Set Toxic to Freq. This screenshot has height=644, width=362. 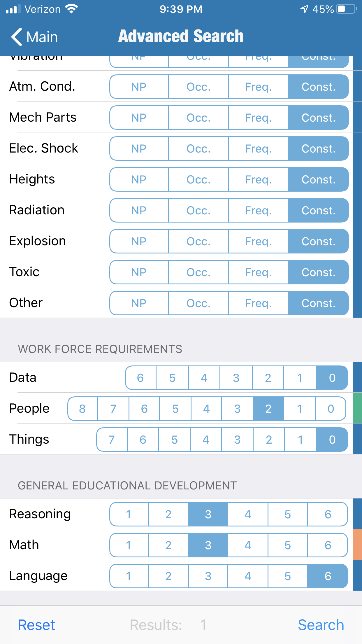point(258,272)
